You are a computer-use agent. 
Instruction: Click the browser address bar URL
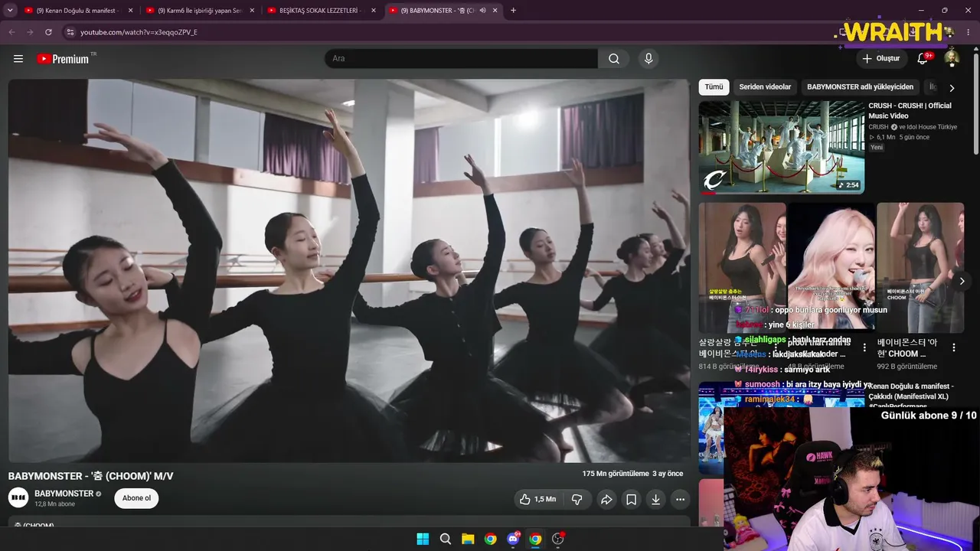(139, 32)
